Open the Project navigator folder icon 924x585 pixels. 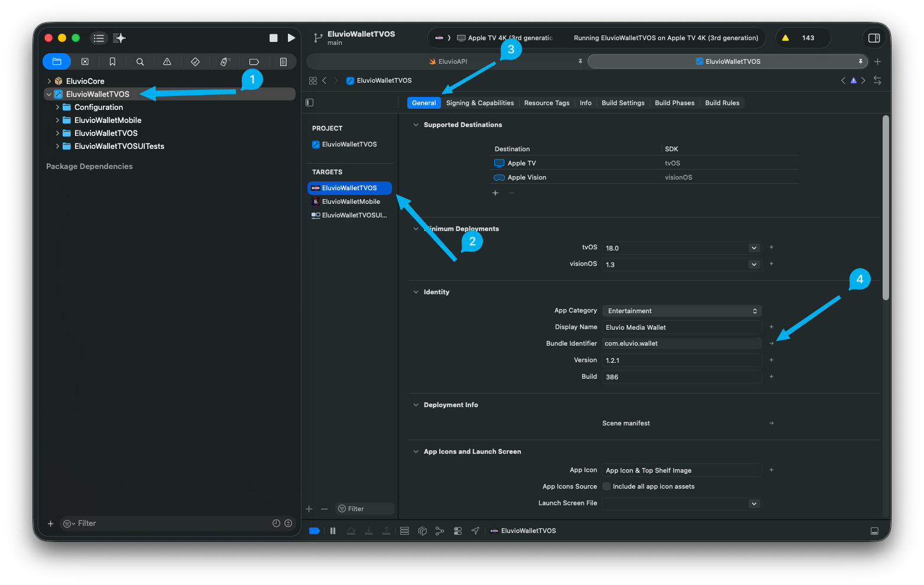pos(57,61)
